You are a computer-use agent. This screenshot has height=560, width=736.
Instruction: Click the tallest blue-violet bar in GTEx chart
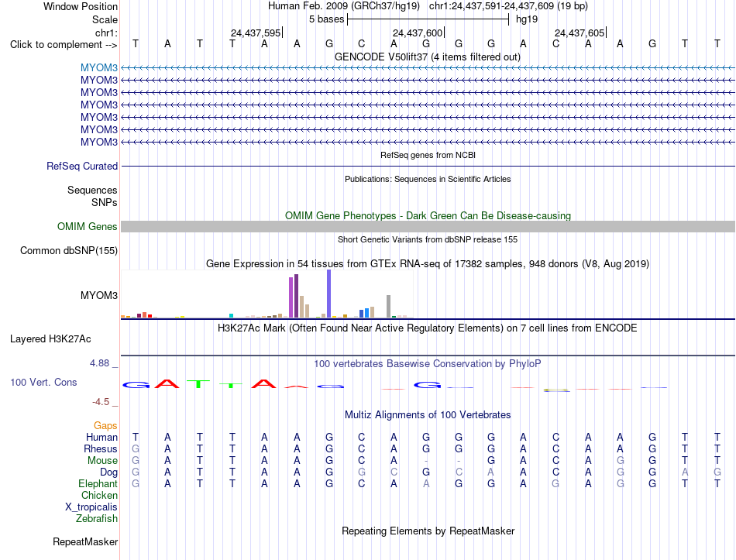329,294
